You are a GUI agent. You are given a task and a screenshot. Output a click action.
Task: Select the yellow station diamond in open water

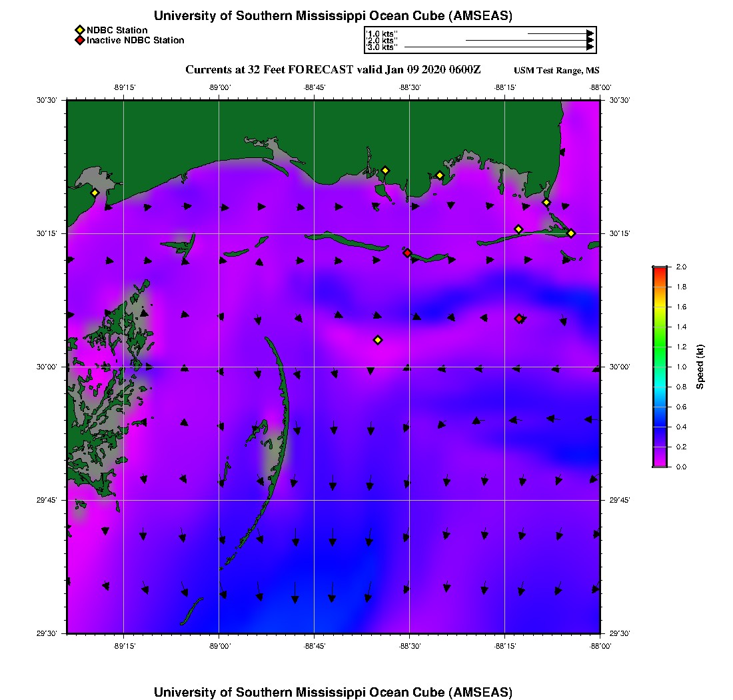(x=378, y=340)
